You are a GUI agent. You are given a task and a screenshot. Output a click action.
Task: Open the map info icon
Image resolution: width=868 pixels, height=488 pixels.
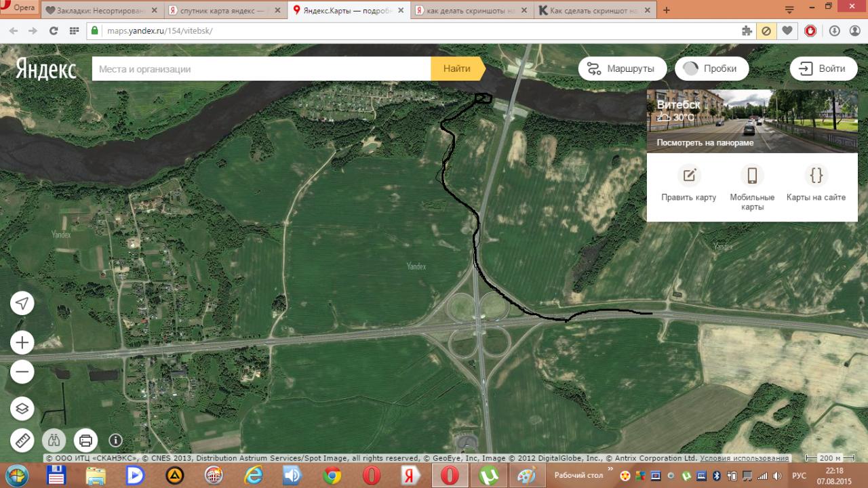[115, 441]
